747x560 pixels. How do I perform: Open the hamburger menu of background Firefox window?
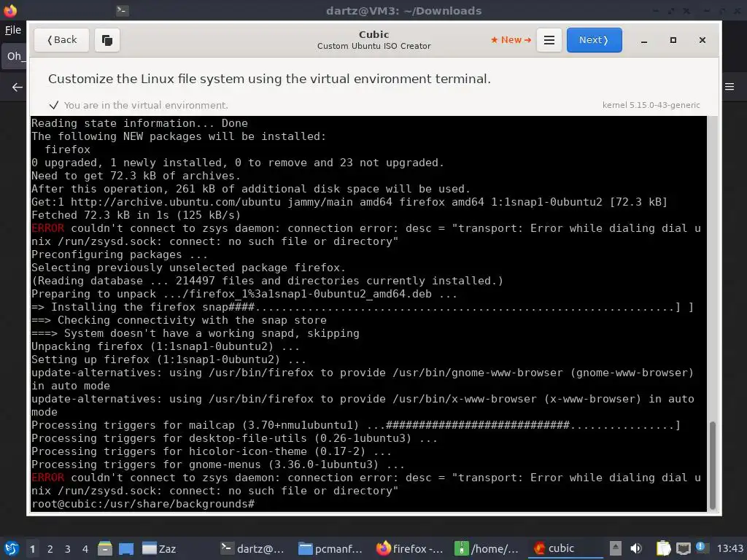point(729,87)
